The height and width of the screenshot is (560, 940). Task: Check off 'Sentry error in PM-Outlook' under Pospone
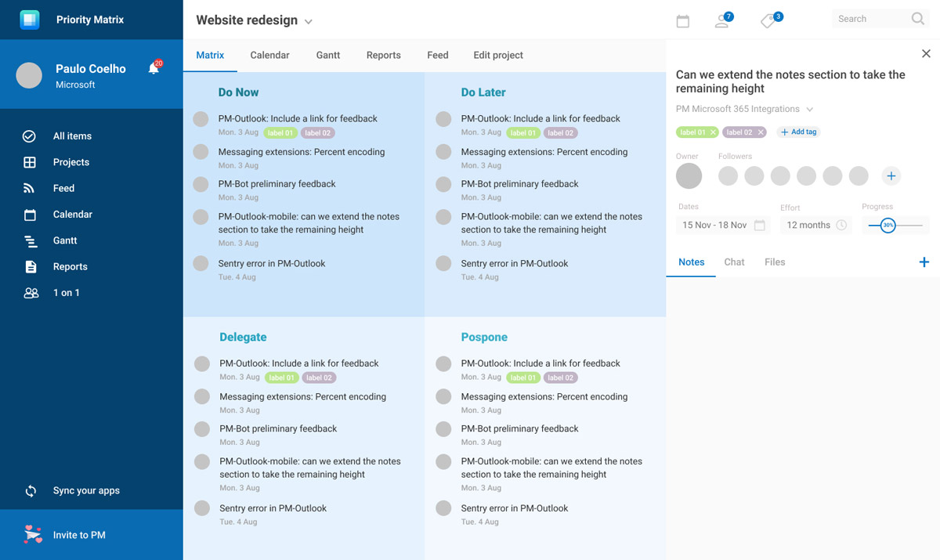coord(443,508)
